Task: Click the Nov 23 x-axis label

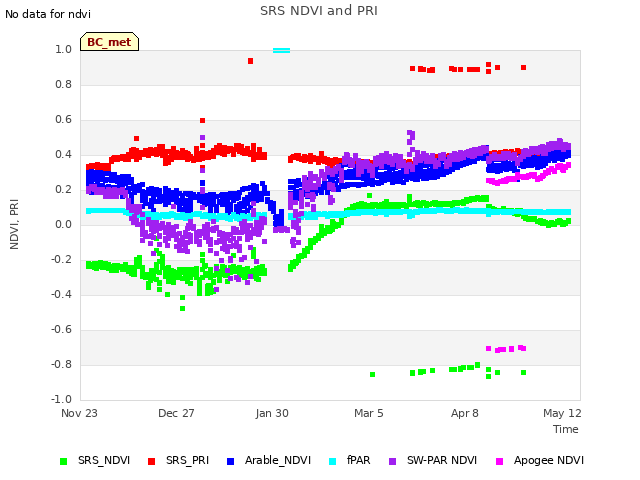Action: click(x=79, y=413)
